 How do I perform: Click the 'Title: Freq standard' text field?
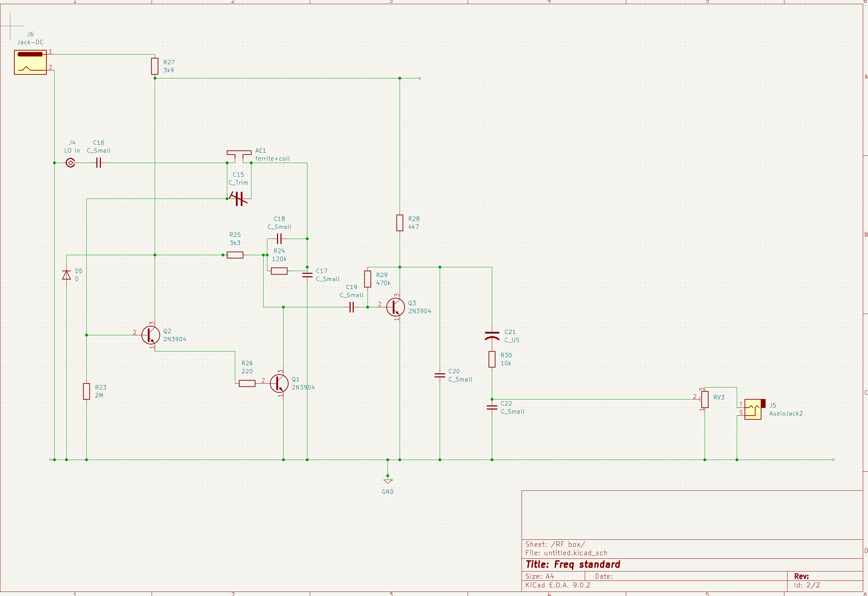[x=573, y=564]
